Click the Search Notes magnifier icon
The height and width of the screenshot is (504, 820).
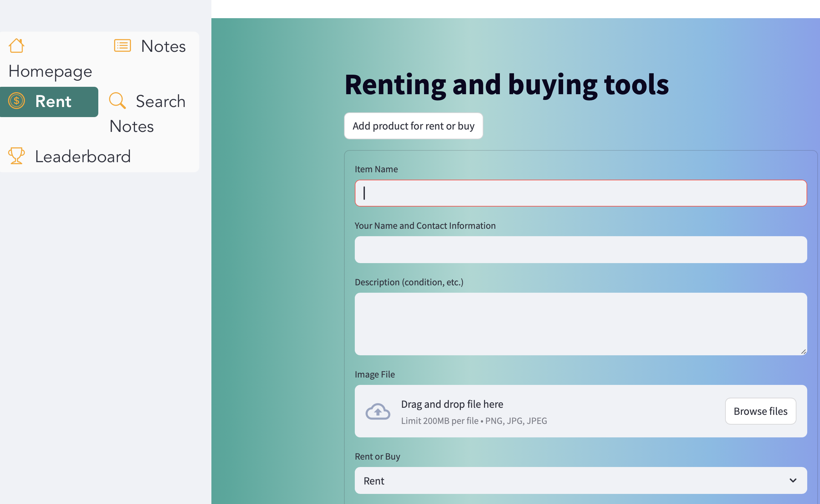117,101
